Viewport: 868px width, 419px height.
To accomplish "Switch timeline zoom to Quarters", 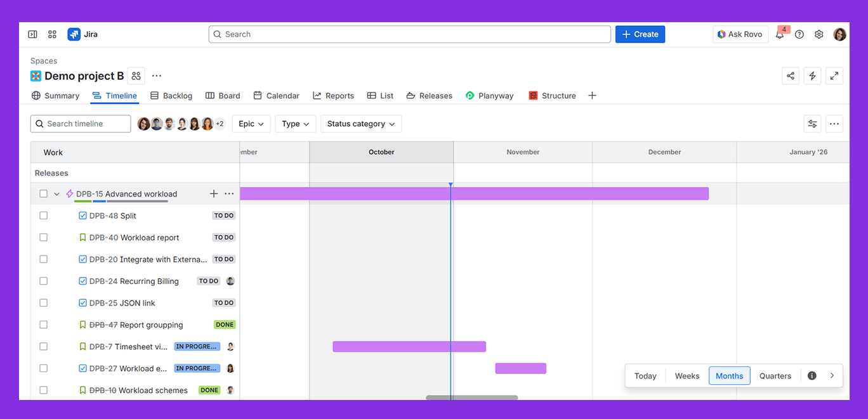I will pos(775,375).
